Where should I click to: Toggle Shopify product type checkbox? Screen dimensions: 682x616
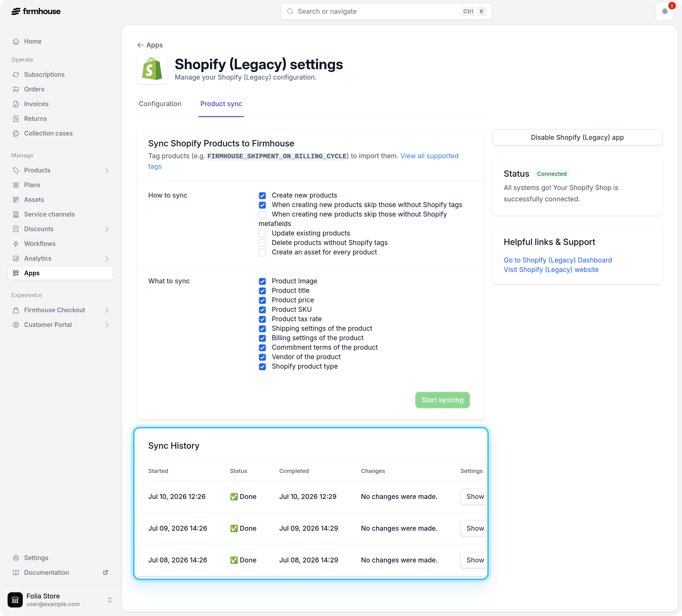262,367
